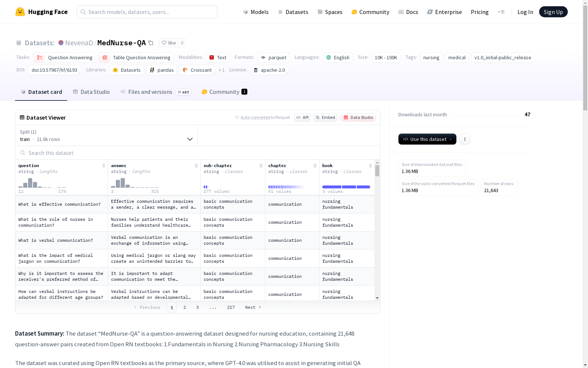Click the question length histogram
This screenshot has height=368, width=588.
tap(42, 183)
